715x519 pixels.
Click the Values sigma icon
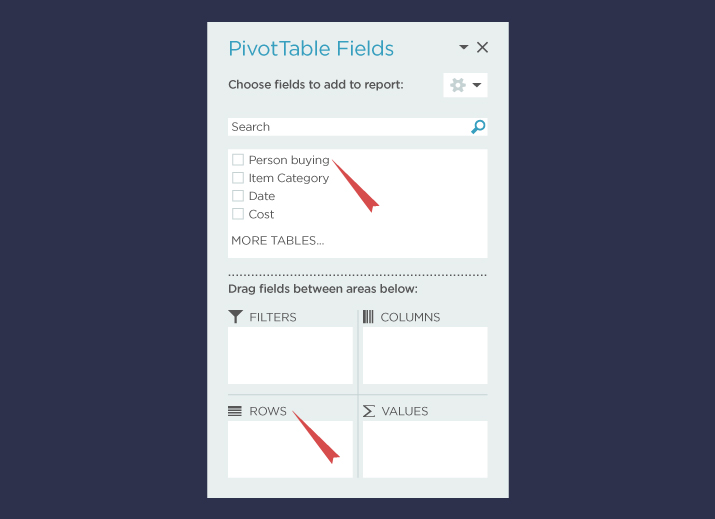click(x=368, y=411)
